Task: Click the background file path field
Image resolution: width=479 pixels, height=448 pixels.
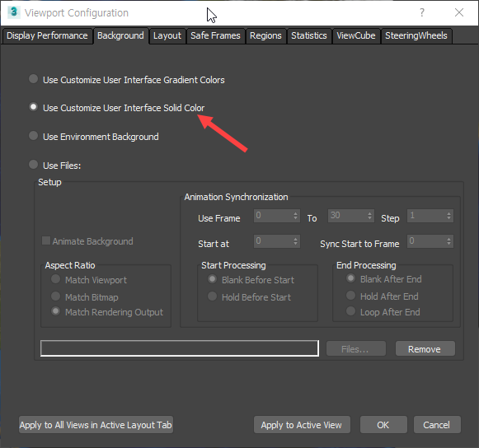Action: (180, 348)
